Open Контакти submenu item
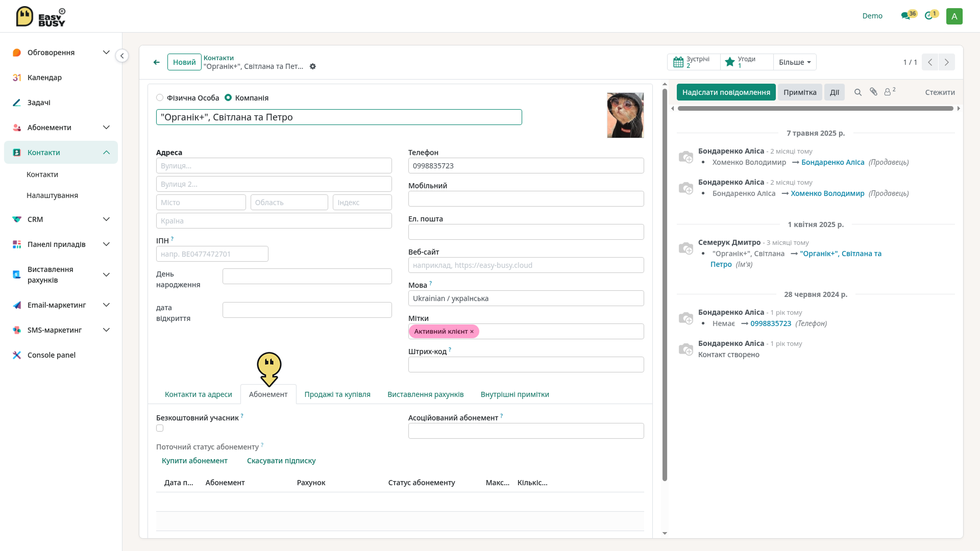The width and height of the screenshot is (980, 551). click(x=42, y=174)
